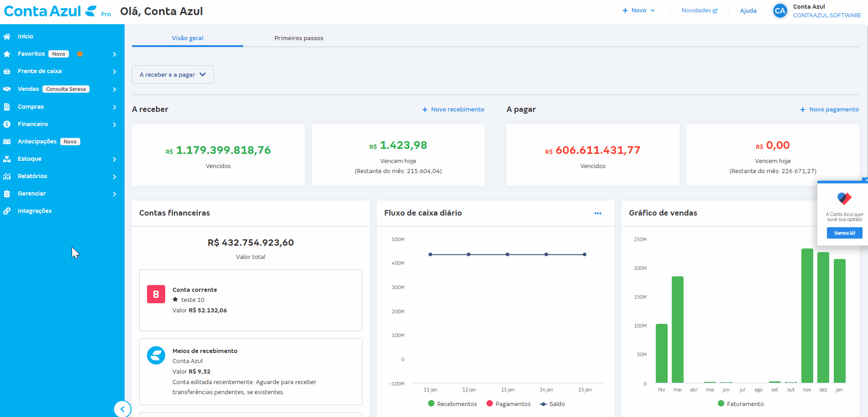Expand the Estoque menu chevron
Viewport: 868px width, 417px height.
115,159
